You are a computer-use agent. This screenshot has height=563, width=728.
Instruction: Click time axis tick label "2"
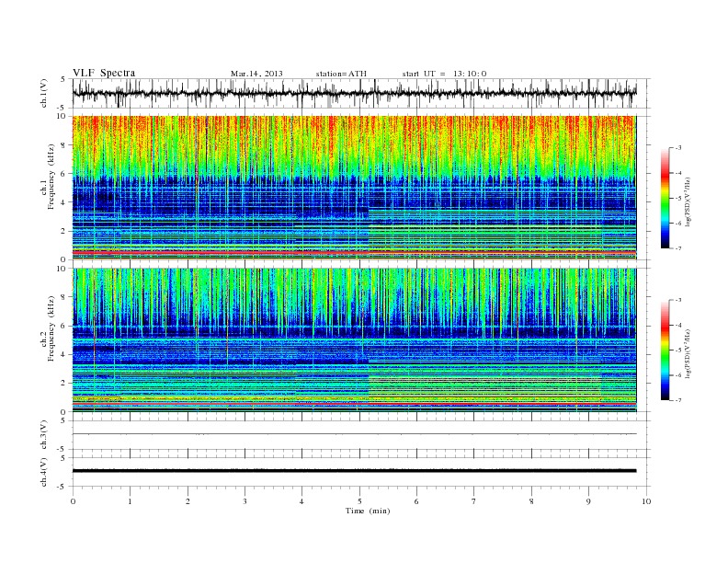click(188, 501)
